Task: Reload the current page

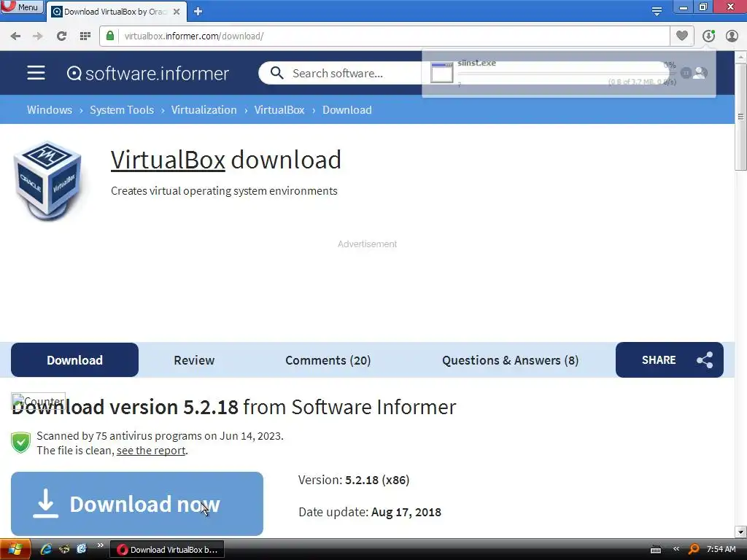Action: 61,36
